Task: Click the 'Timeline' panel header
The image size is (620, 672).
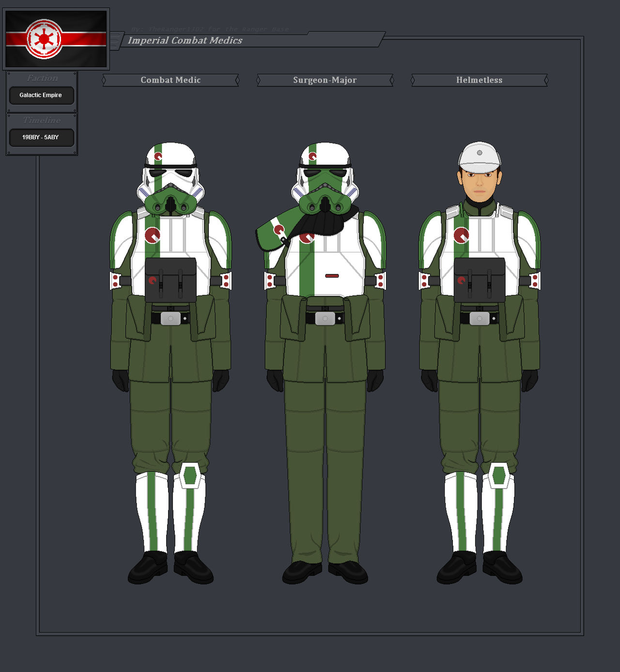Action: (x=42, y=120)
